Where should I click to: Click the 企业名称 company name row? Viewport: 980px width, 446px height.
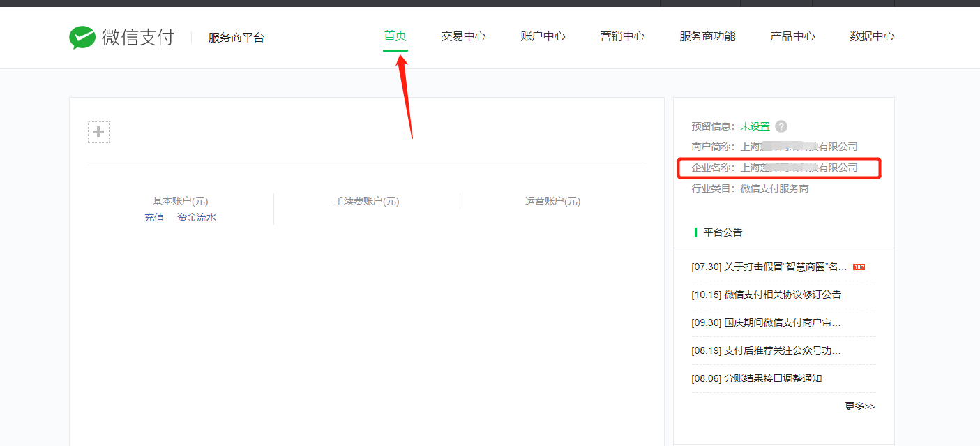(775, 168)
